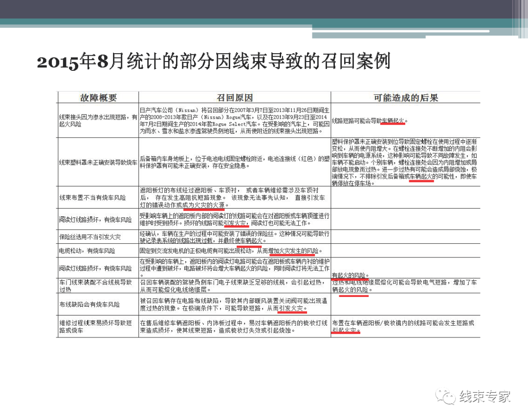Select the "召回原因" column header
The image size is (528, 420).
point(235,98)
